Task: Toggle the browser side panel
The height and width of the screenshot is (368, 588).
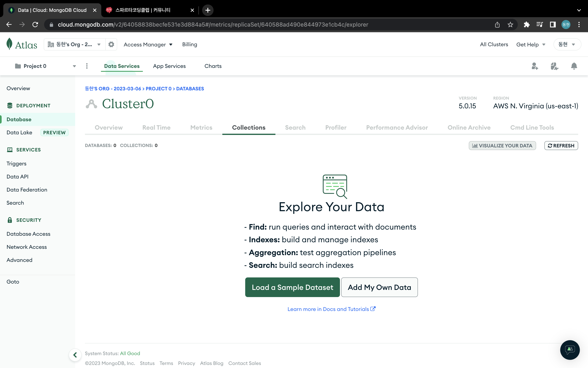Action: 553,25
